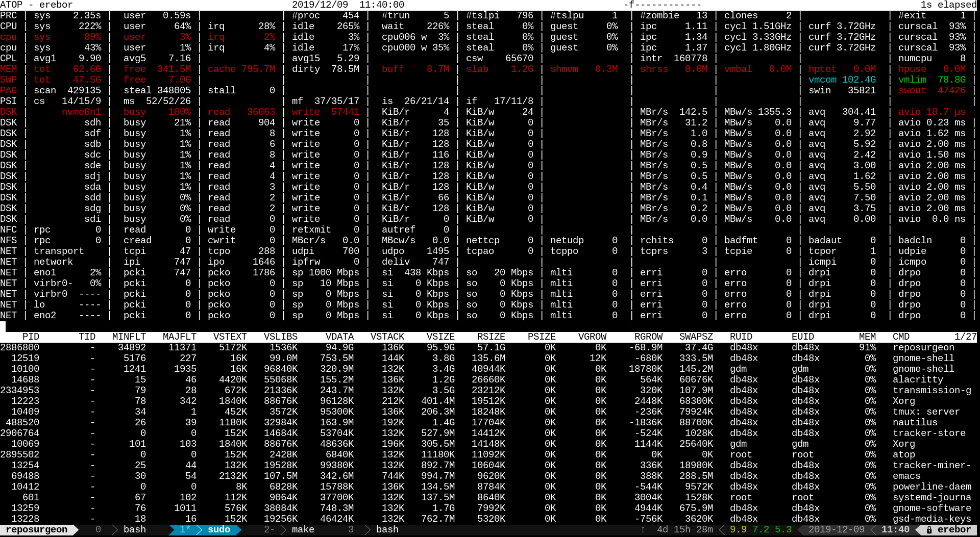Click the header date 2019/12/09 11:40:00

tap(348, 5)
